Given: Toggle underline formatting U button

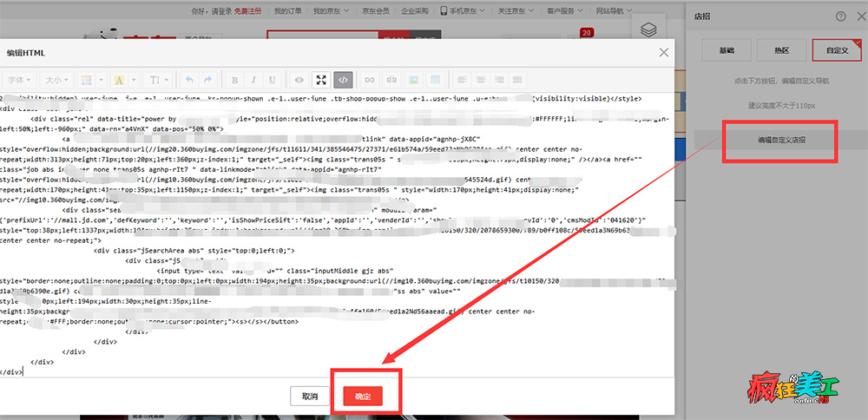Looking at the screenshot, I should (x=272, y=80).
